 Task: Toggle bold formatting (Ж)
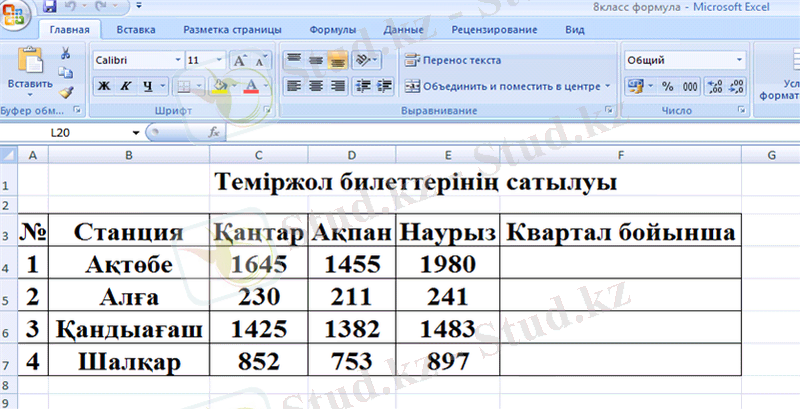point(103,87)
